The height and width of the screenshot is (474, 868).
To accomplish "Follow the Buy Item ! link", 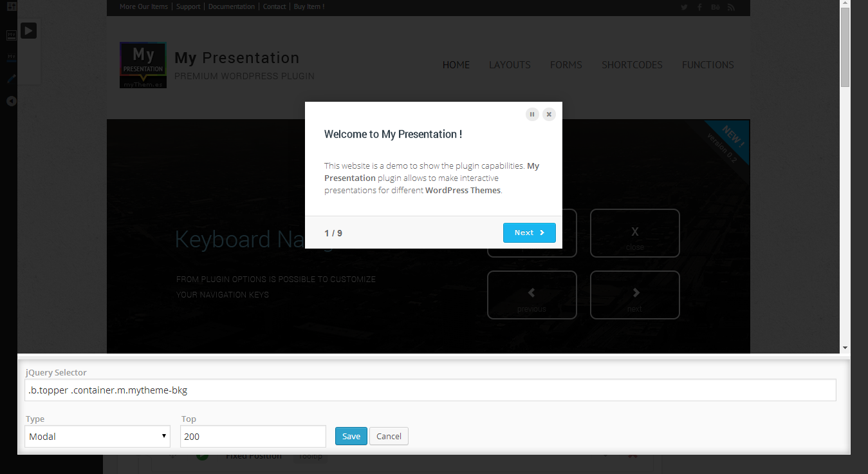I will click(309, 7).
